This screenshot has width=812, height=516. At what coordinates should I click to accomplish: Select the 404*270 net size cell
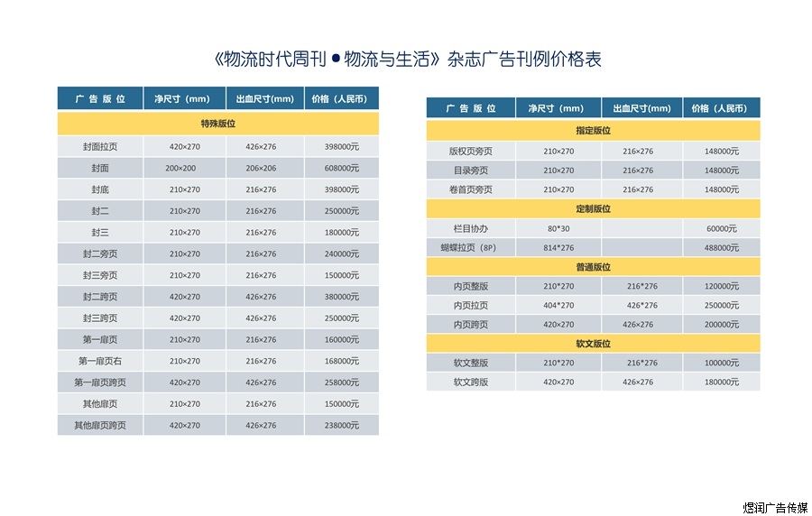point(558,305)
